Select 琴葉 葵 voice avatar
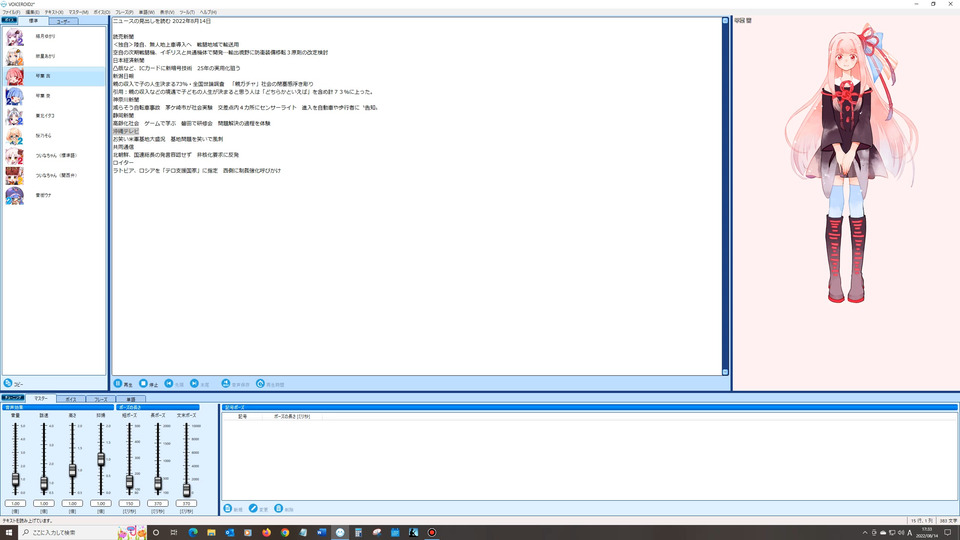Screen dimensions: 960x540 pyautogui.click(x=15, y=96)
